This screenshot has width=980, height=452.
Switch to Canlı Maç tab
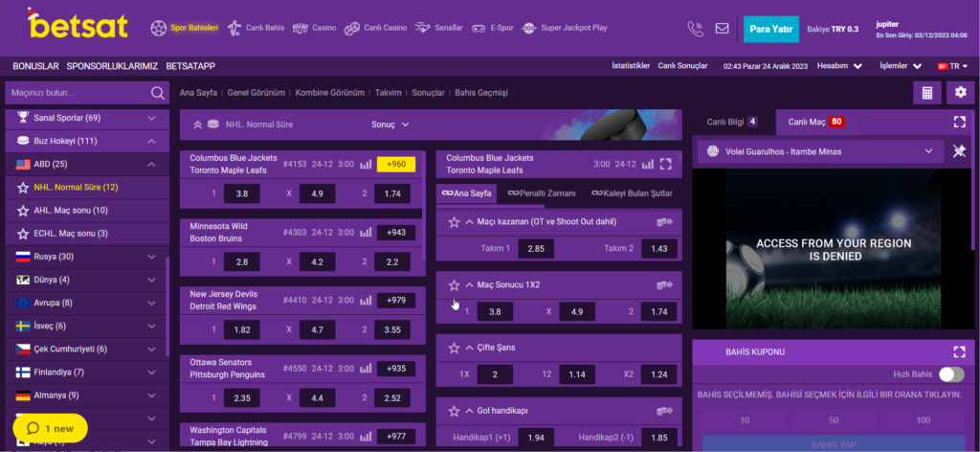[816, 122]
